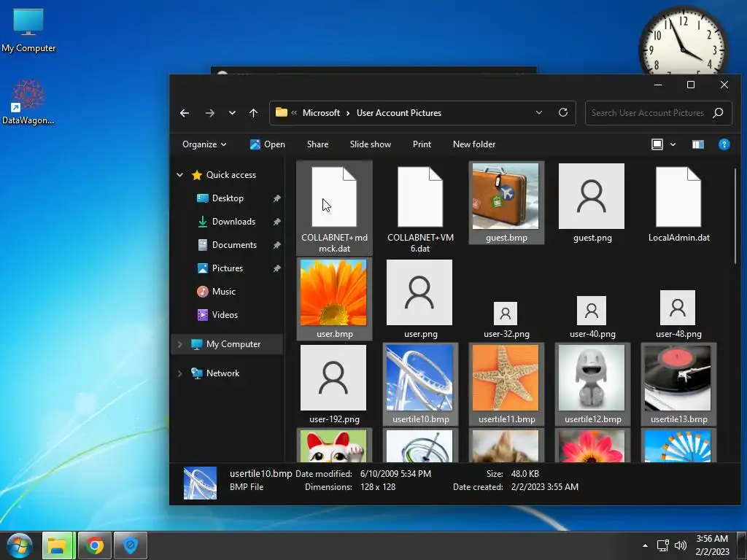Open Downloads in the sidebar
Viewport: 747px width, 560px height.
coord(233,222)
